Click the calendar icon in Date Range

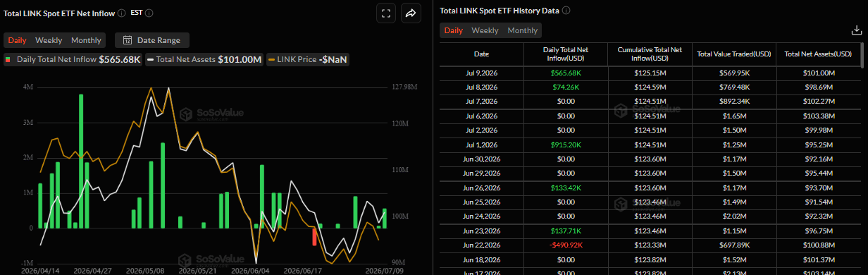[128, 40]
